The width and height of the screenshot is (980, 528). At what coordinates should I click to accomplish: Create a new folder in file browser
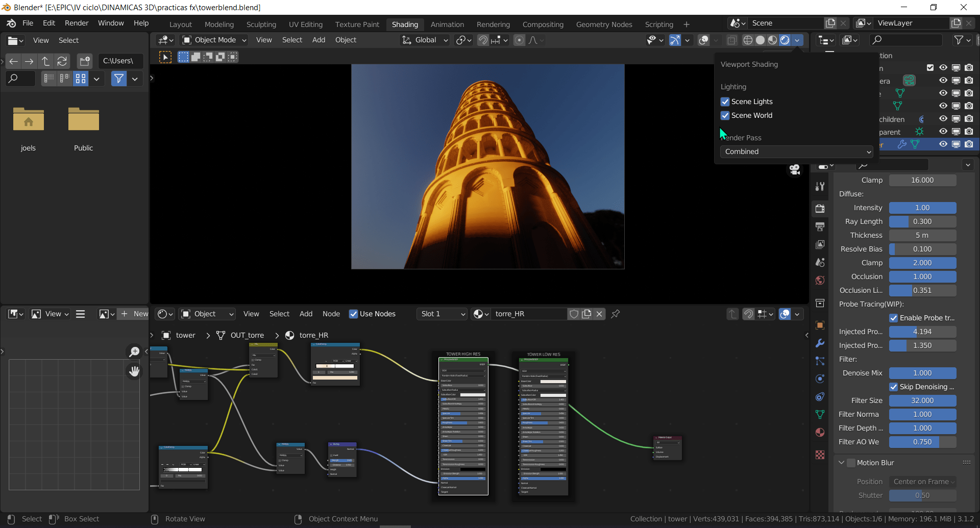click(85, 61)
